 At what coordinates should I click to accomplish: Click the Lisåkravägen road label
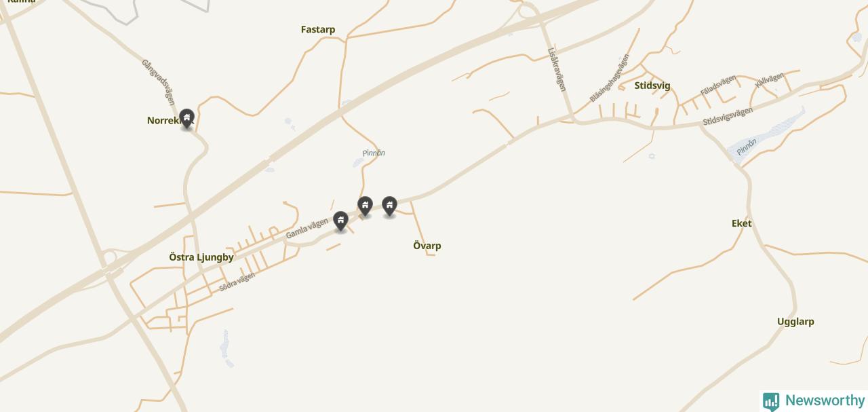click(x=557, y=69)
